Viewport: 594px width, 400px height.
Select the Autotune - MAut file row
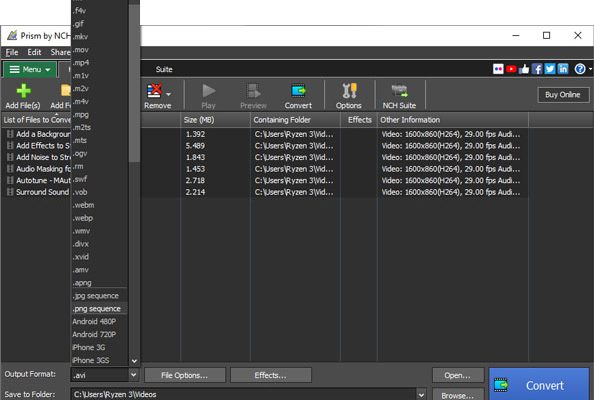click(263, 180)
